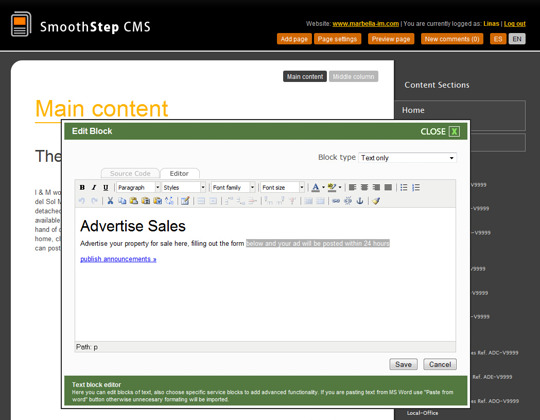Center align text in editor toolbar
The image size is (540, 420).
point(364,187)
